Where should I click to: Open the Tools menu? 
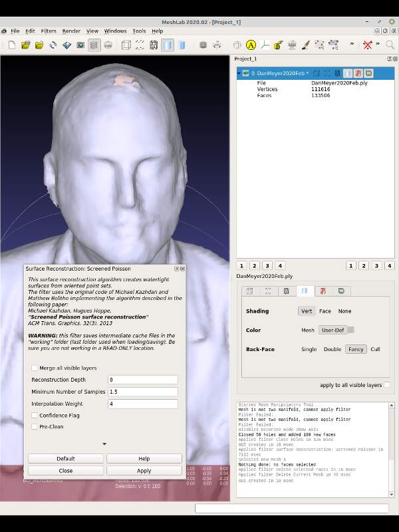(139, 31)
